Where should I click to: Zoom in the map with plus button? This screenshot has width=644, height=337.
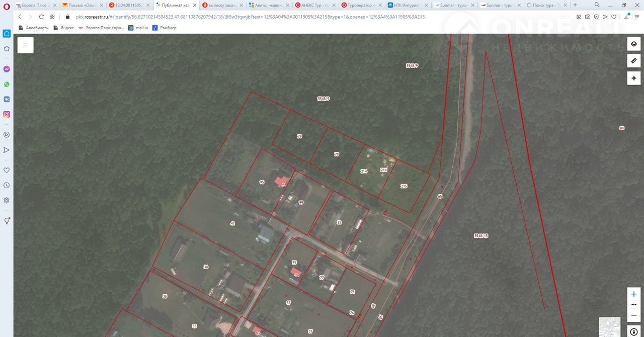pos(633,294)
